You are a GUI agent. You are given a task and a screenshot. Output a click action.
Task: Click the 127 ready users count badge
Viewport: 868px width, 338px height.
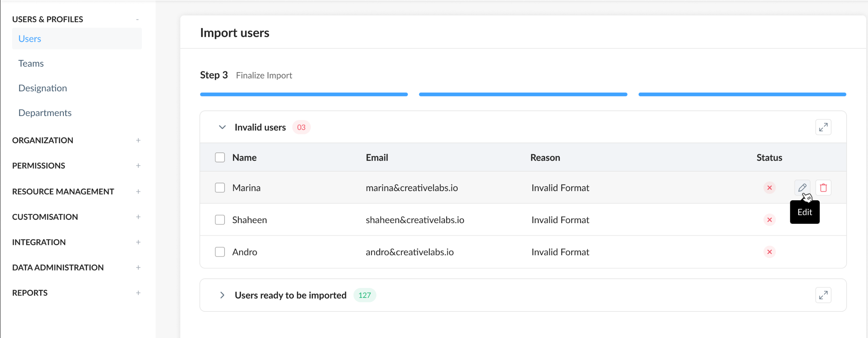pos(365,295)
